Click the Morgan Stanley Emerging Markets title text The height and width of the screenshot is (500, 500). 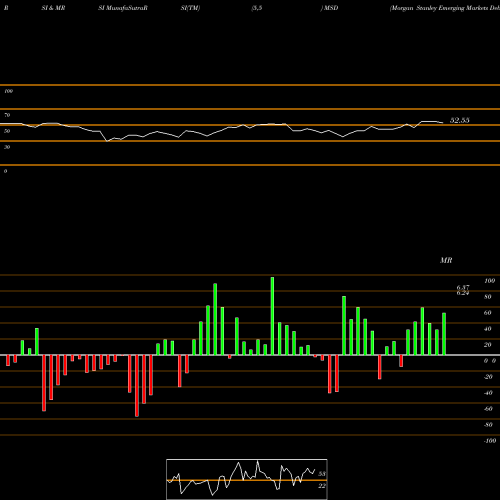point(445,8)
